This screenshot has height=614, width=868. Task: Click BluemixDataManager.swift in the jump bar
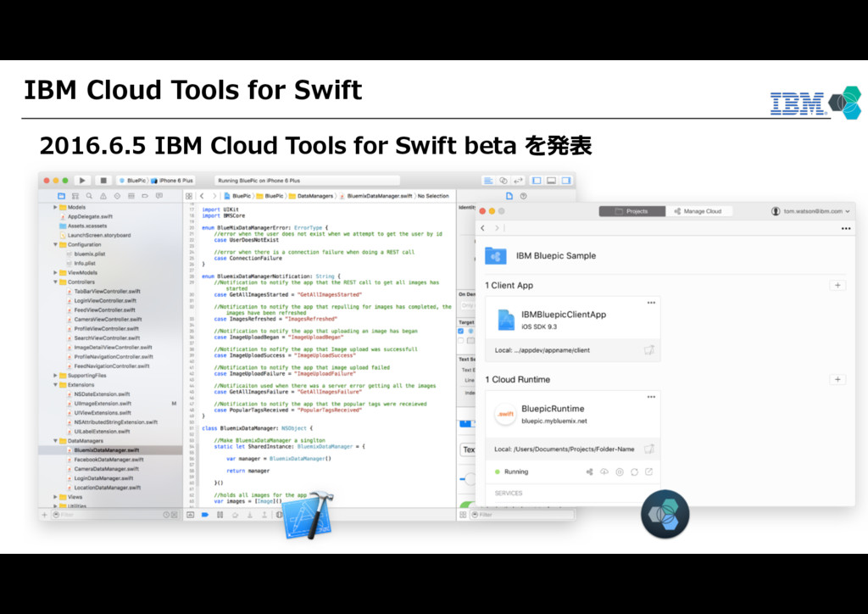click(379, 196)
